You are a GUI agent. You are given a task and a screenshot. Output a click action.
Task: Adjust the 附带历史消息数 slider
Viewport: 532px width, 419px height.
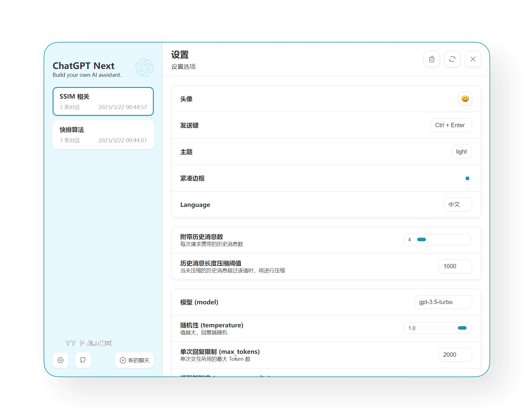point(437,239)
